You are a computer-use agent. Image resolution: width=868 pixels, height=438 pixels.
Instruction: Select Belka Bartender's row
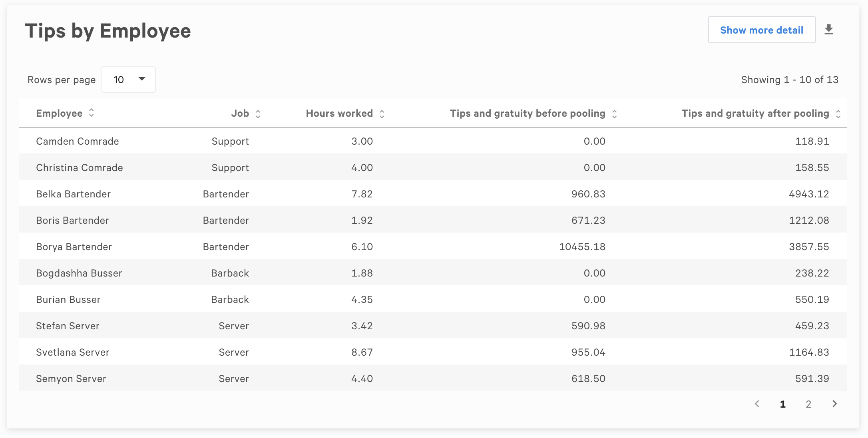73,194
